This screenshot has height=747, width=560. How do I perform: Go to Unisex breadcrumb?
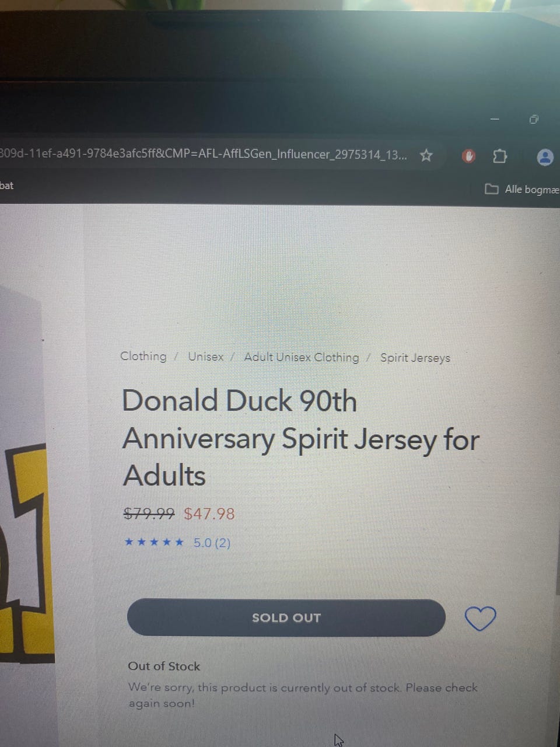[x=205, y=357]
